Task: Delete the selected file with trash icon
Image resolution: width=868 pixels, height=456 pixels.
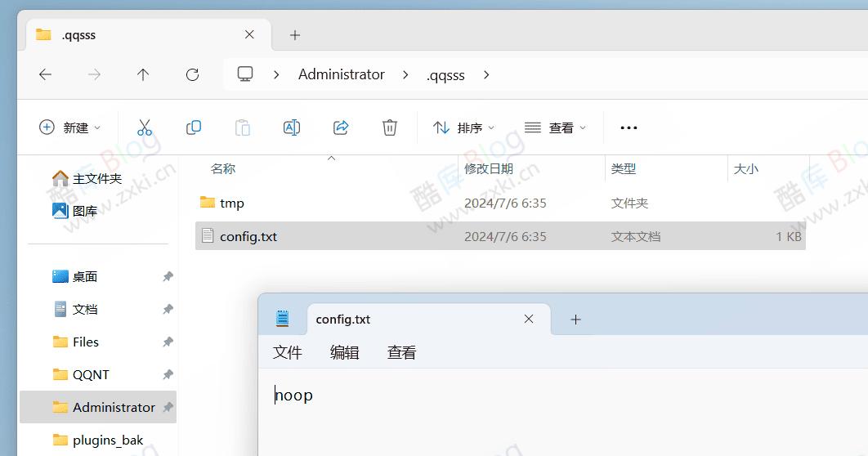Action: coord(390,127)
